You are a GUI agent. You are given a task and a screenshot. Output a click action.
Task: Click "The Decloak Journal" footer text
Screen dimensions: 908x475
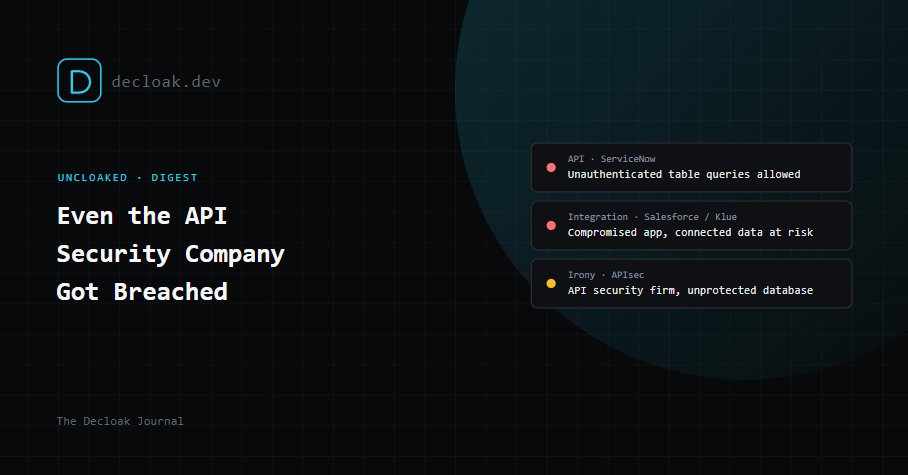pos(120,421)
